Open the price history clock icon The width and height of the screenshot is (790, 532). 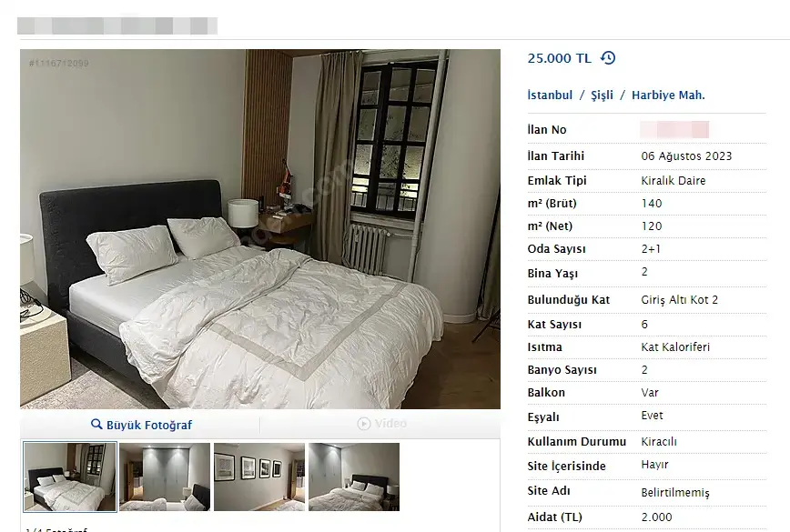coord(608,58)
